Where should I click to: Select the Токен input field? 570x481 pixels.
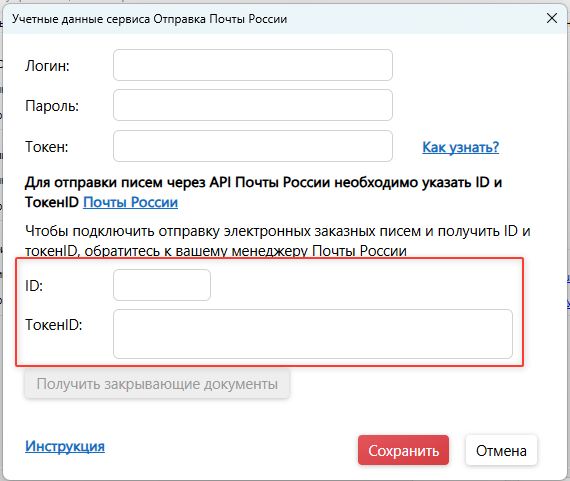click(x=253, y=146)
